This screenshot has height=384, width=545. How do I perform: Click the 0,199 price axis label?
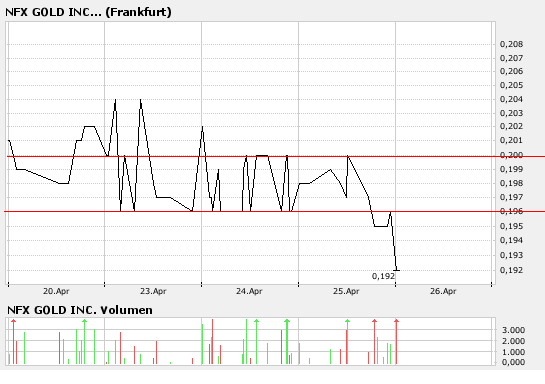click(x=511, y=169)
